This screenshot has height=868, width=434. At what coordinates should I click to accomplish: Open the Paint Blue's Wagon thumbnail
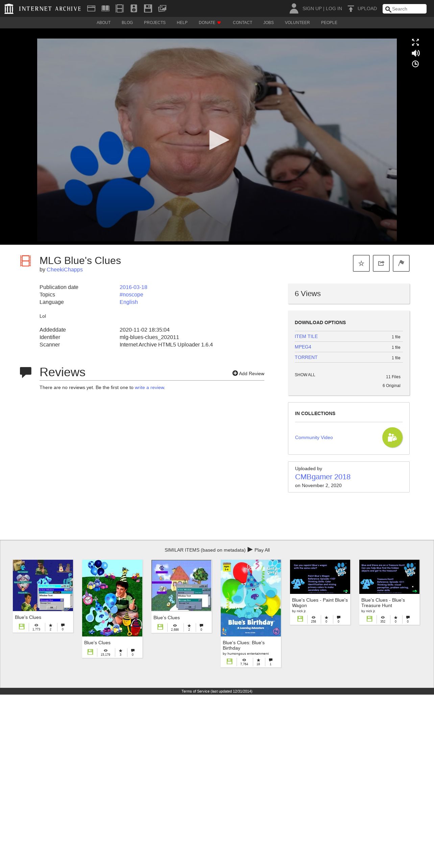click(320, 577)
